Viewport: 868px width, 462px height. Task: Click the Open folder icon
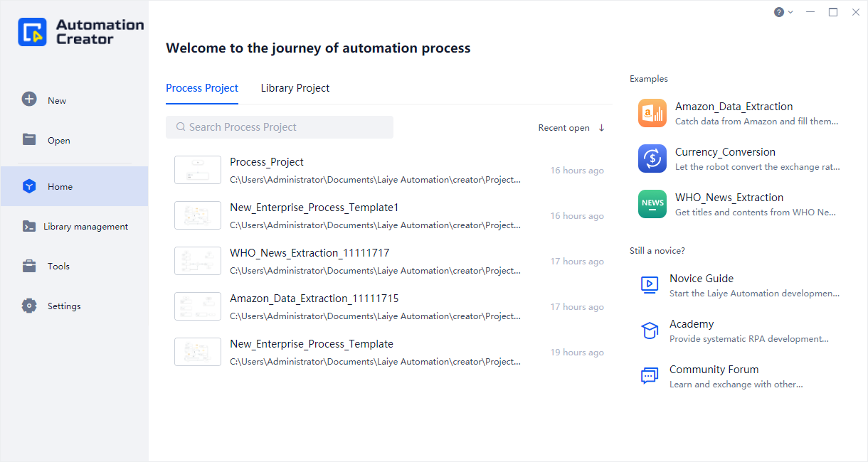(29, 139)
